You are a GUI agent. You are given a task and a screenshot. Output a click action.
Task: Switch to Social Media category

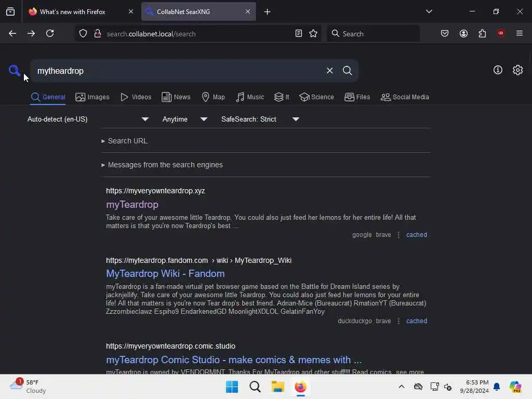click(405, 97)
